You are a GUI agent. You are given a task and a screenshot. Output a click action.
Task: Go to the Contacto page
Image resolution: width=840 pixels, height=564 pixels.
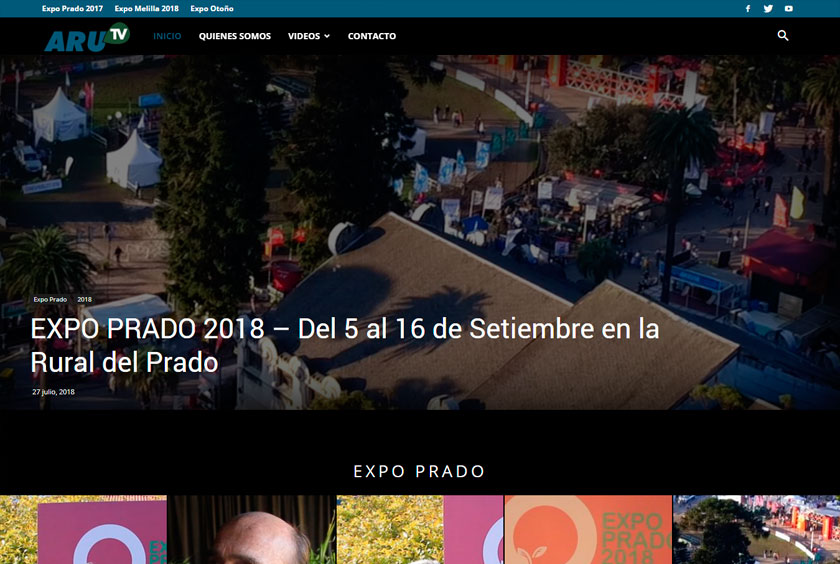(x=372, y=36)
